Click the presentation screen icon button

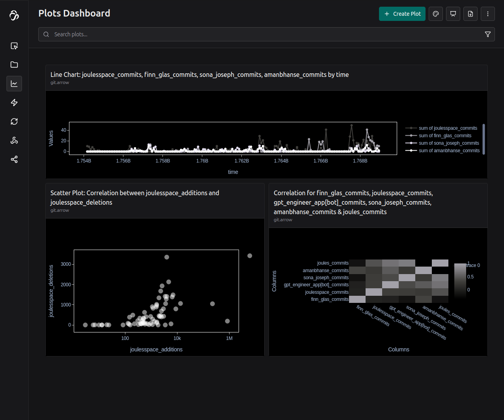click(453, 14)
